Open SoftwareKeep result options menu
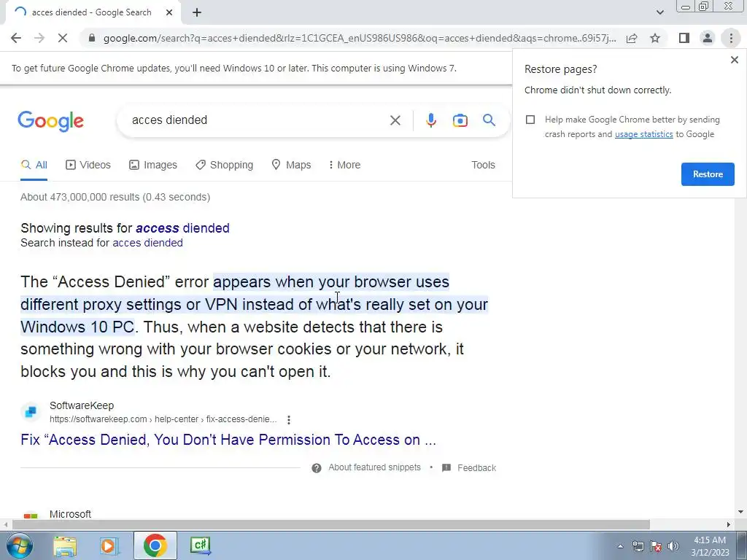The width and height of the screenshot is (747, 560). [289, 419]
